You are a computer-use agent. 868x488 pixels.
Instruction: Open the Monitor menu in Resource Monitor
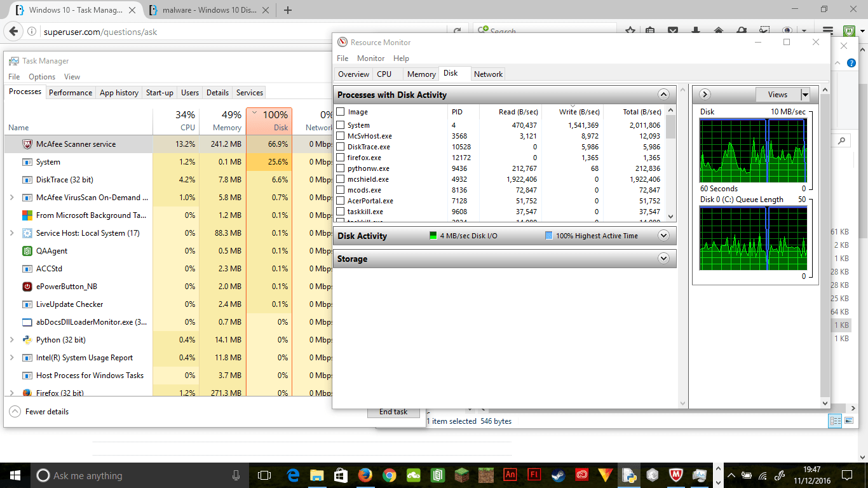tap(370, 58)
